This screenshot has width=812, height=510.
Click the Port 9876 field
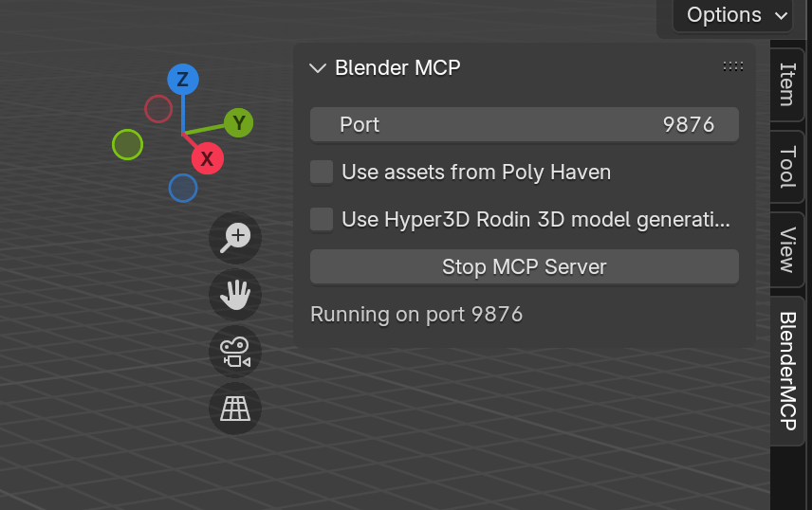524,124
